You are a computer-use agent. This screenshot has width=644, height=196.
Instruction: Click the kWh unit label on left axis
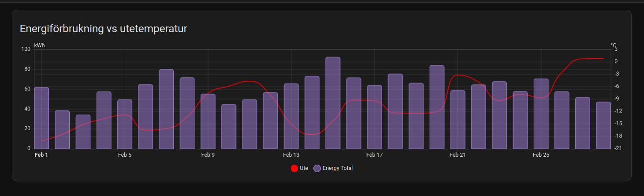coord(39,45)
